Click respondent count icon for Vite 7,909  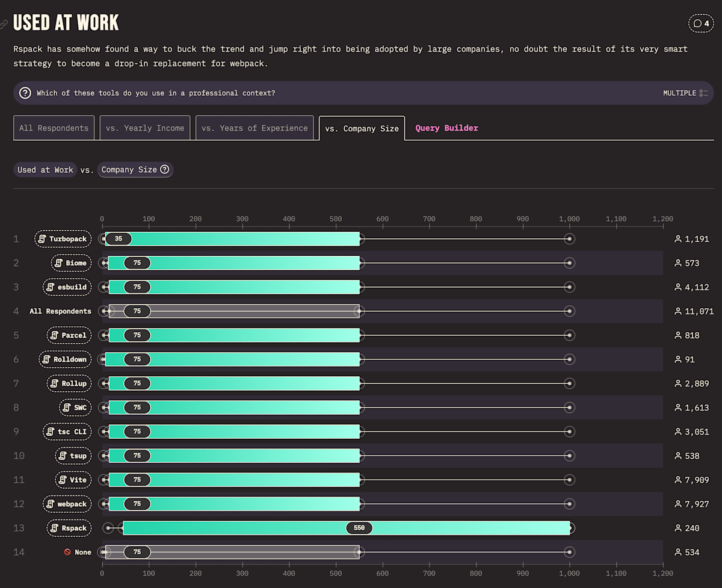tap(678, 480)
